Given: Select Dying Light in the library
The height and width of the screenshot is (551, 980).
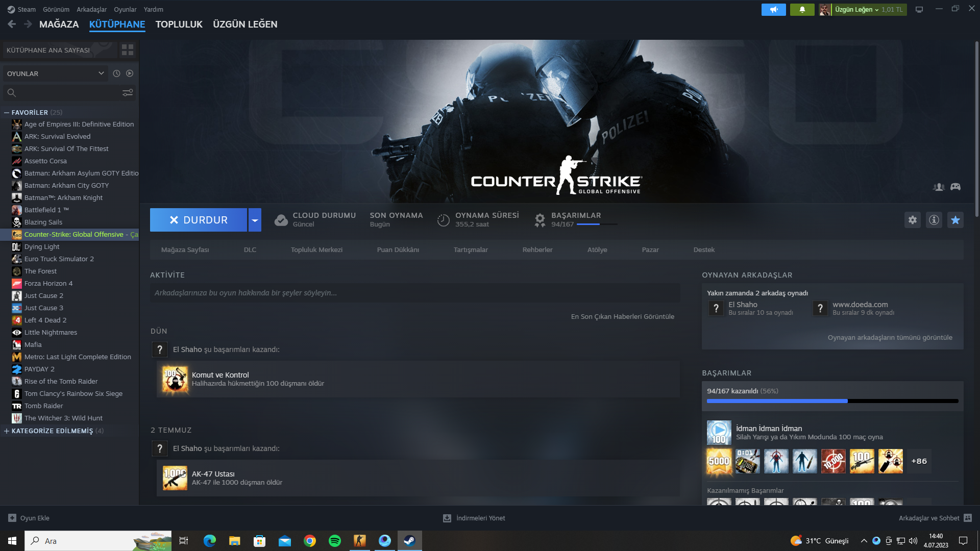Looking at the screenshot, I should click(x=42, y=246).
